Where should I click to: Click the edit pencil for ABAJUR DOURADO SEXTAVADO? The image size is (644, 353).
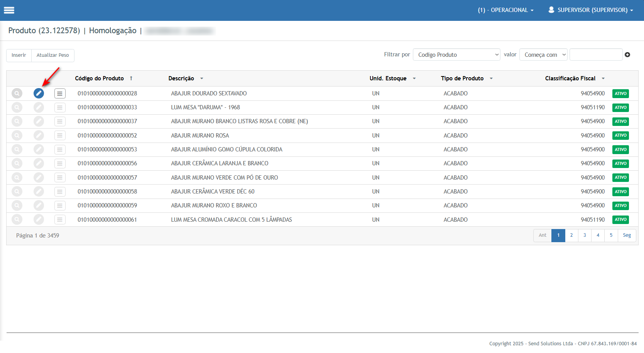(39, 93)
